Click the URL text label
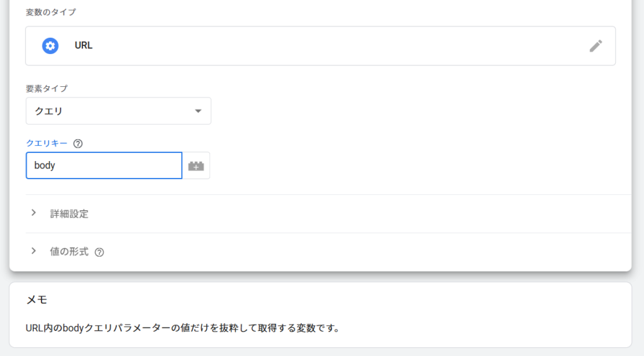The height and width of the screenshot is (356, 644). click(x=84, y=45)
